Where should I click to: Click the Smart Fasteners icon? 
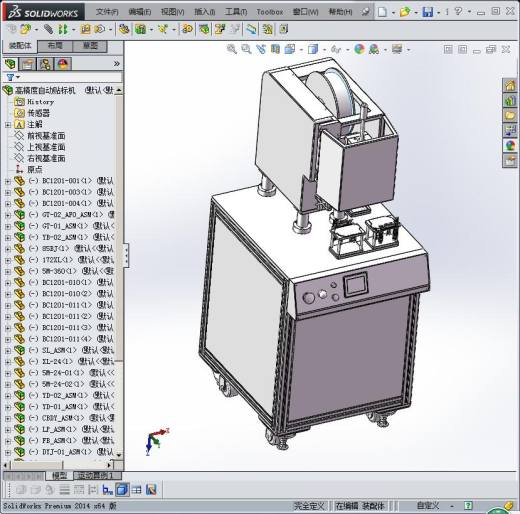tap(85, 29)
